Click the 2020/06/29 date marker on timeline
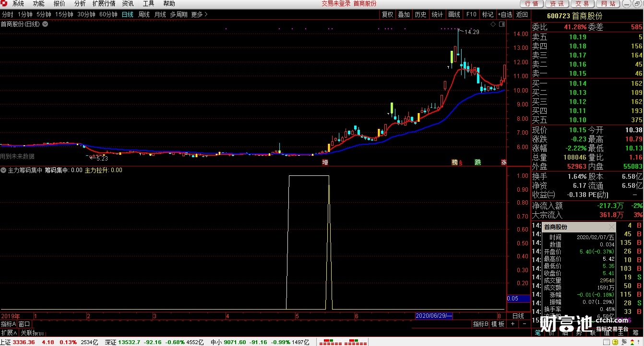The width and height of the screenshot is (644, 346). click(x=434, y=316)
